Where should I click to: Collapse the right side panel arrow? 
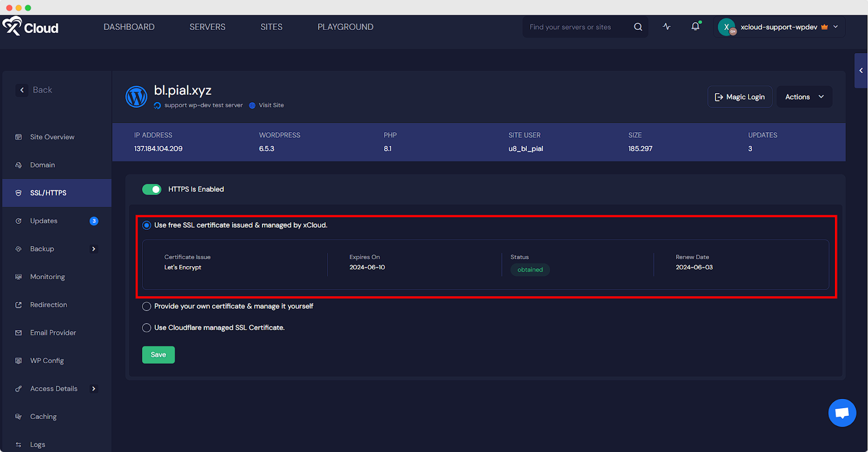pyautogui.click(x=860, y=70)
